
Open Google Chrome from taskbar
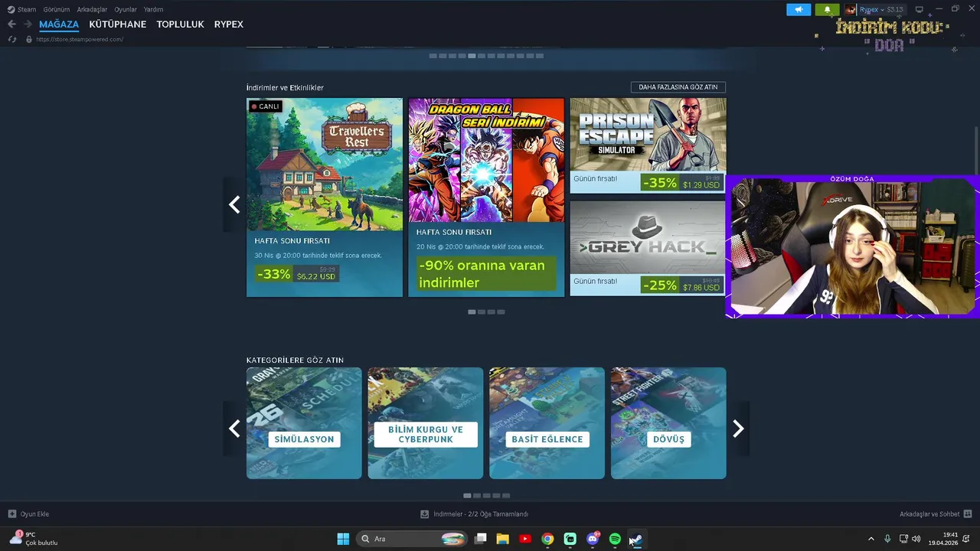[x=547, y=539]
